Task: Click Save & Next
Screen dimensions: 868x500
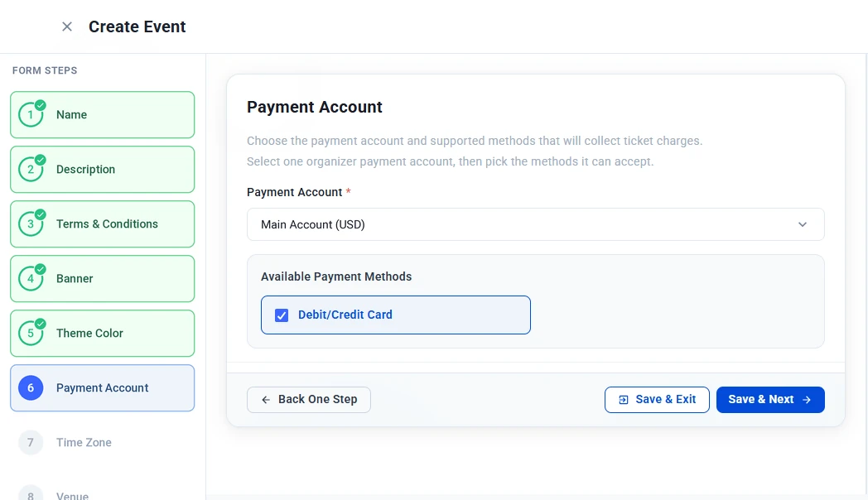Action: (x=770, y=399)
